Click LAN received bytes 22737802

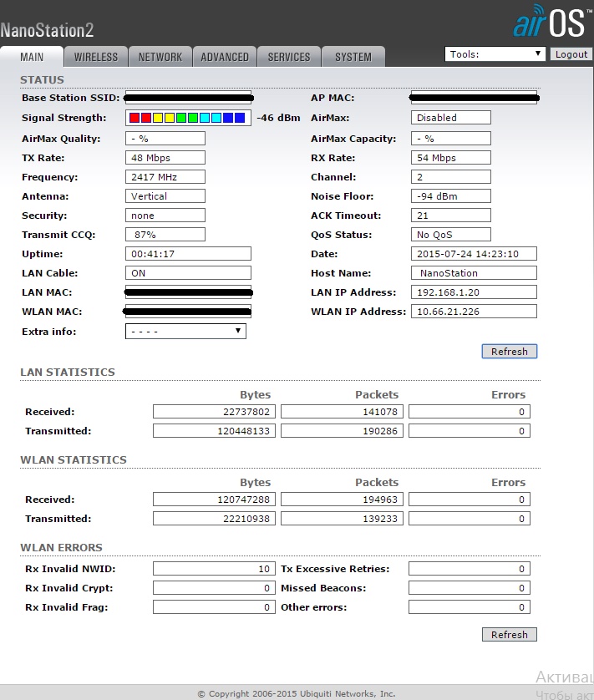tap(214, 412)
